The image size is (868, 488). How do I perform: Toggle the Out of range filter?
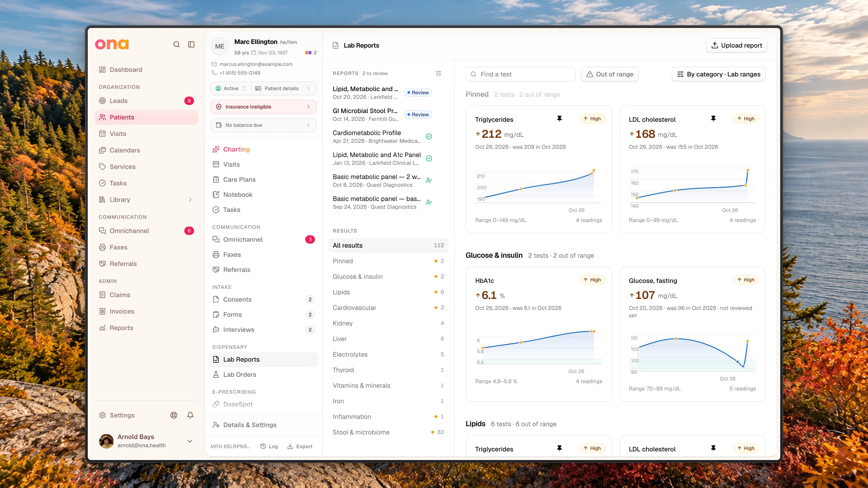coord(610,74)
